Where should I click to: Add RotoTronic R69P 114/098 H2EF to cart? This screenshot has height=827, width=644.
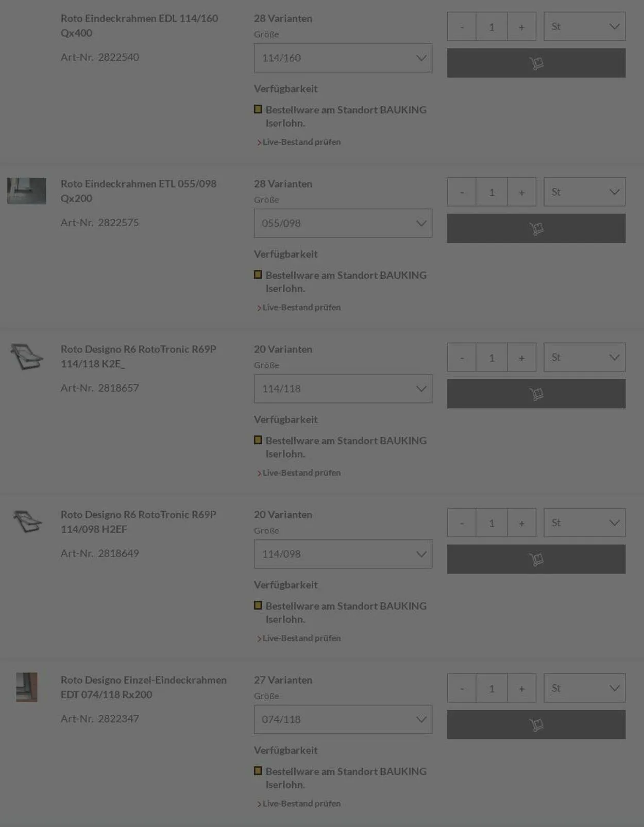pyautogui.click(x=536, y=559)
